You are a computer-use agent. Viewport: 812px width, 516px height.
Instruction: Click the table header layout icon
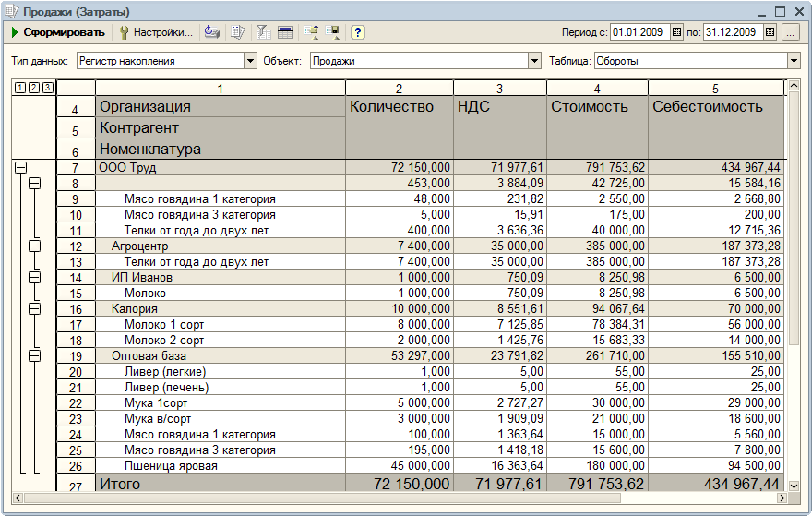tap(285, 32)
